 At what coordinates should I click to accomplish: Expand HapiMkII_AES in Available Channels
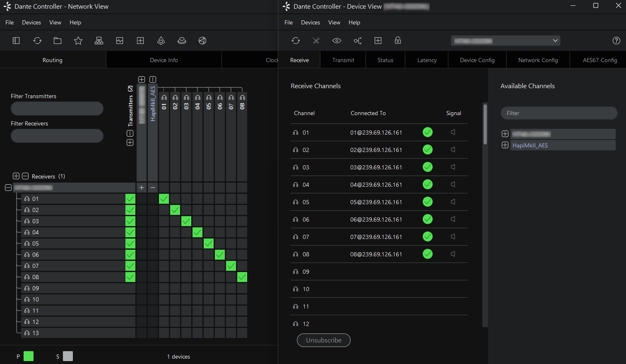(505, 145)
